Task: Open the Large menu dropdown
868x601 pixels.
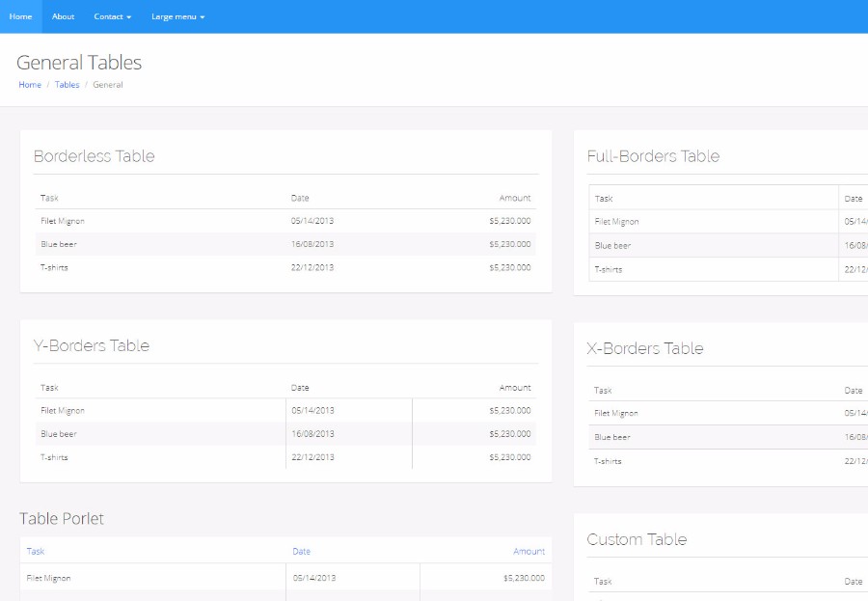Action: tap(177, 16)
